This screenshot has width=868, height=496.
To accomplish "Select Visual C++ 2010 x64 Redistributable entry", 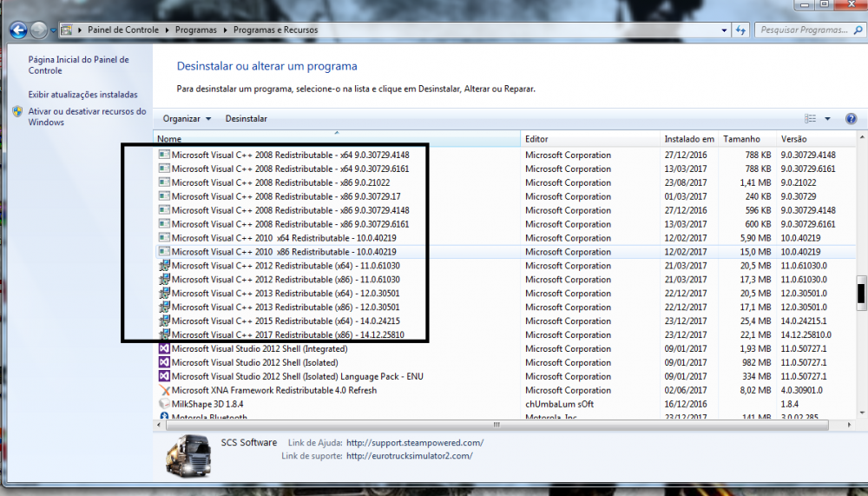I will coord(284,238).
